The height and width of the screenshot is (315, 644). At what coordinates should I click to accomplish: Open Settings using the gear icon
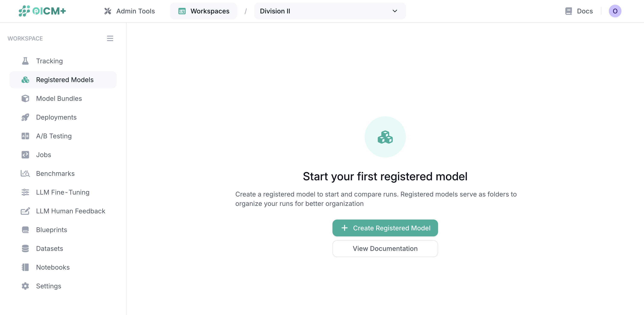(x=25, y=286)
